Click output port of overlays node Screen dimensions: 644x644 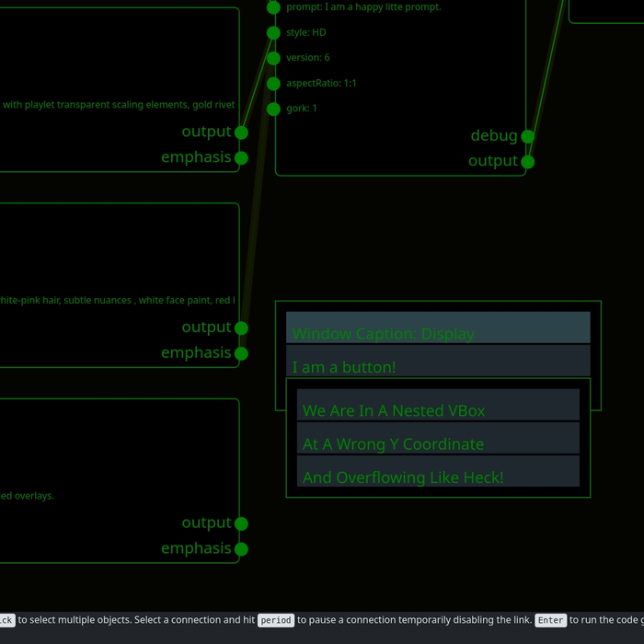pyautogui.click(x=241, y=523)
